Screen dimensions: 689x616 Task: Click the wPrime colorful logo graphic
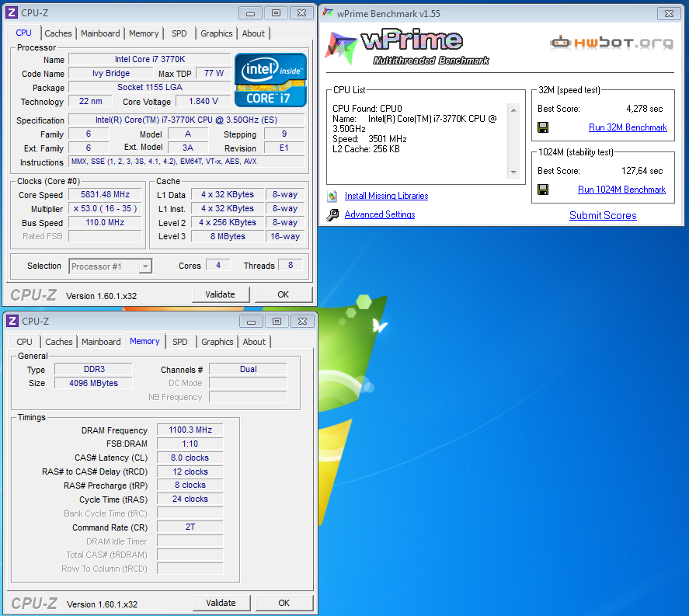click(340, 47)
